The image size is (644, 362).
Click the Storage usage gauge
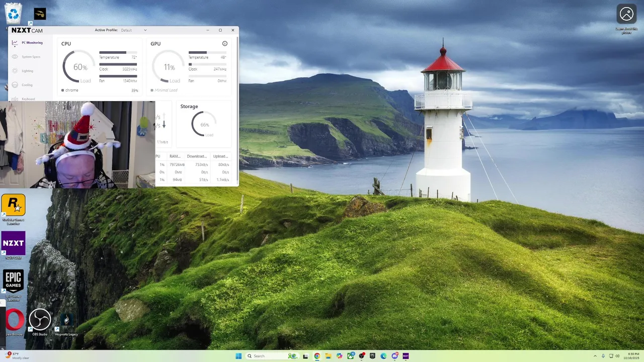tap(204, 124)
